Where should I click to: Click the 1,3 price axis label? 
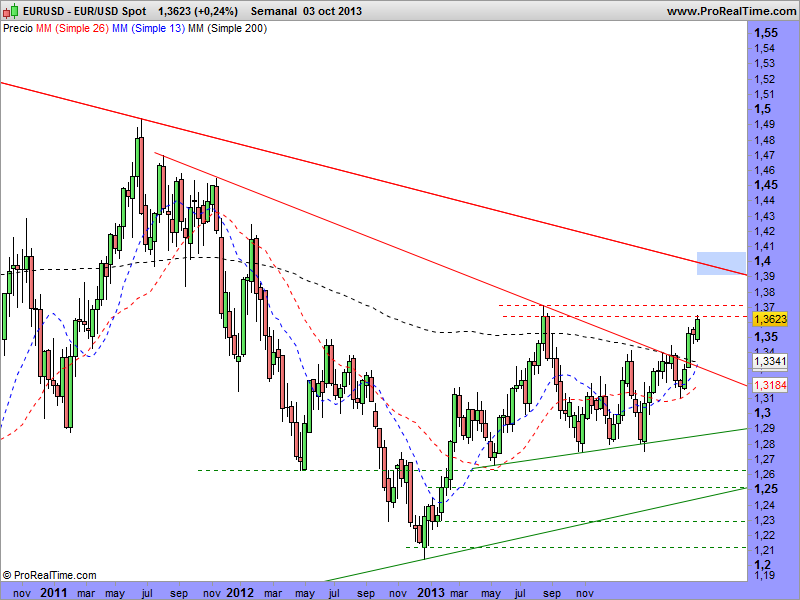click(x=763, y=413)
